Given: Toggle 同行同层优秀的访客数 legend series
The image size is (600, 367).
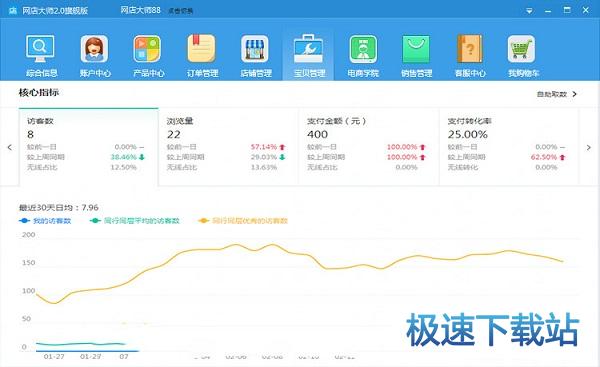Looking at the screenshot, I should tap(243, 221).
